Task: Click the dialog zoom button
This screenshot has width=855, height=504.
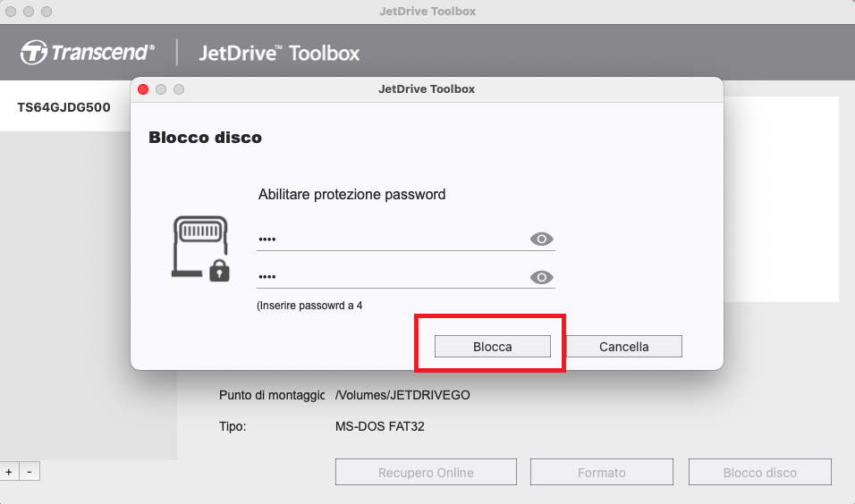Action: (x=179, y=89)
